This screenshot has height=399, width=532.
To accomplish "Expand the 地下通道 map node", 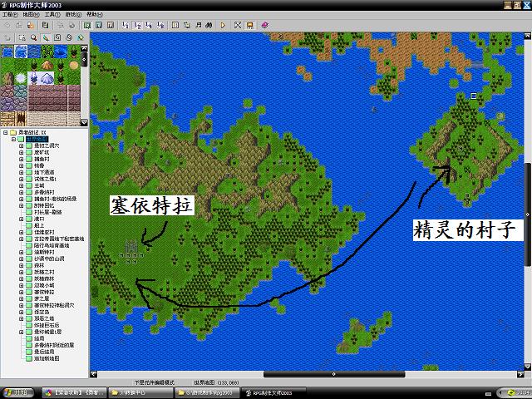I will pos(22,172).
